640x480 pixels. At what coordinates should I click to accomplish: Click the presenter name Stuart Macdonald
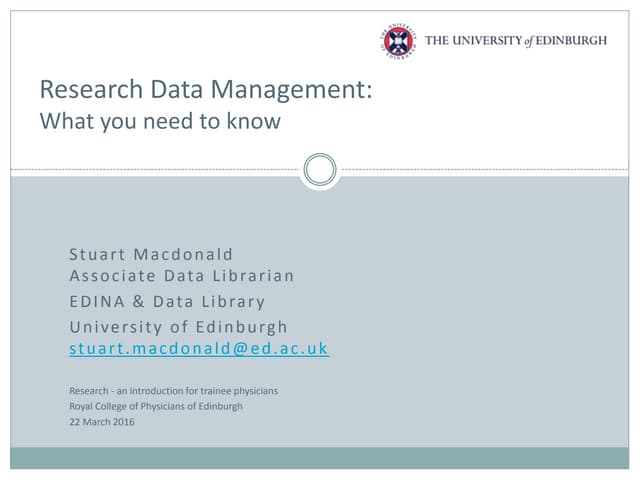pyautogui.click(x=151, y=254)
